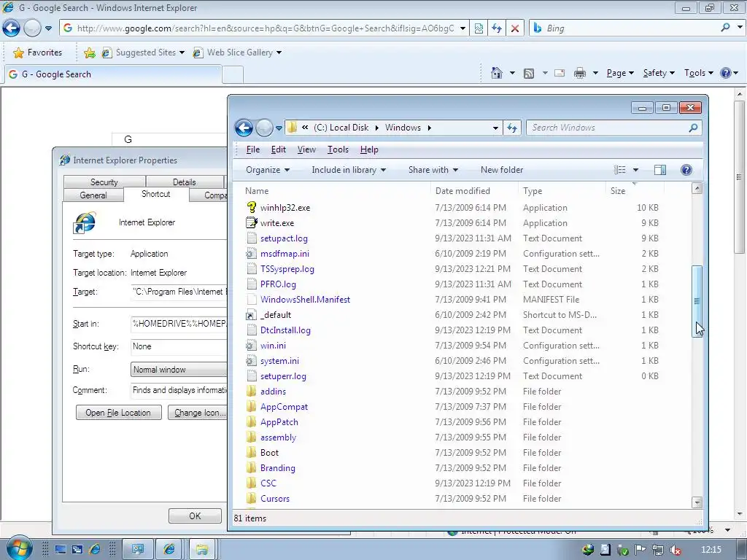Viewport: 747px width, 560px height.
Task: Open Explorer Help menu
Action: tap(369, 149)
